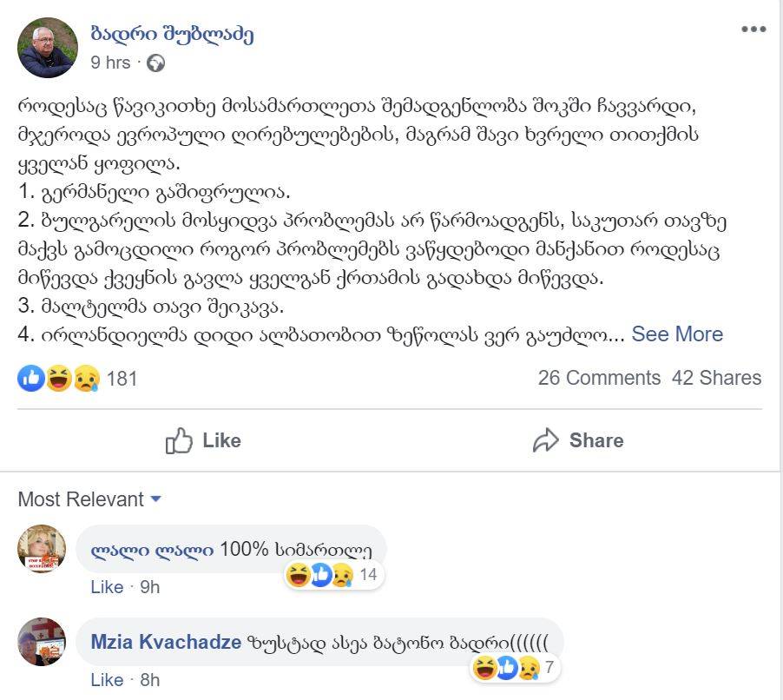The width and height of the screenshot is (783, 700).
Task: Open the first commenter's avatar
Action: click(42, 549)
